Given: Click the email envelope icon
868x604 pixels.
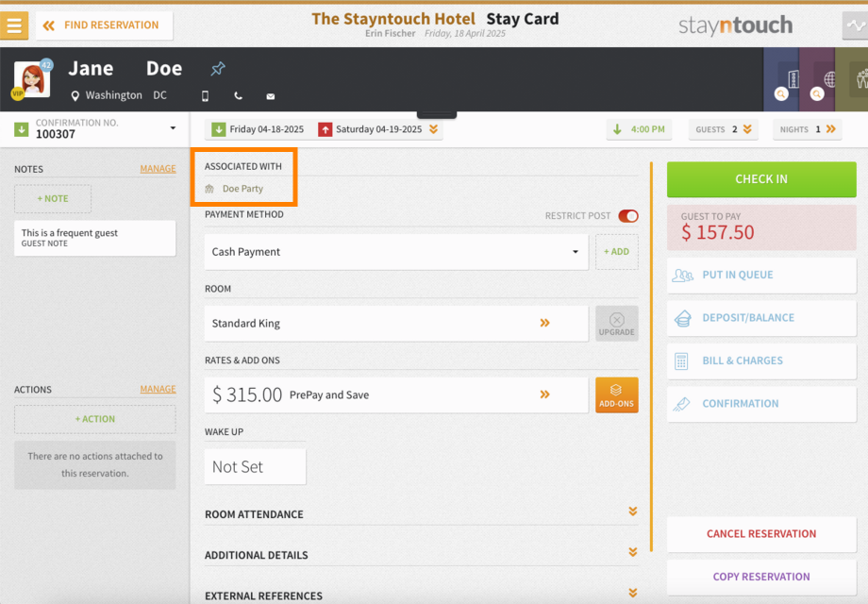Looking at the screenshot, I should pos(270,96).
